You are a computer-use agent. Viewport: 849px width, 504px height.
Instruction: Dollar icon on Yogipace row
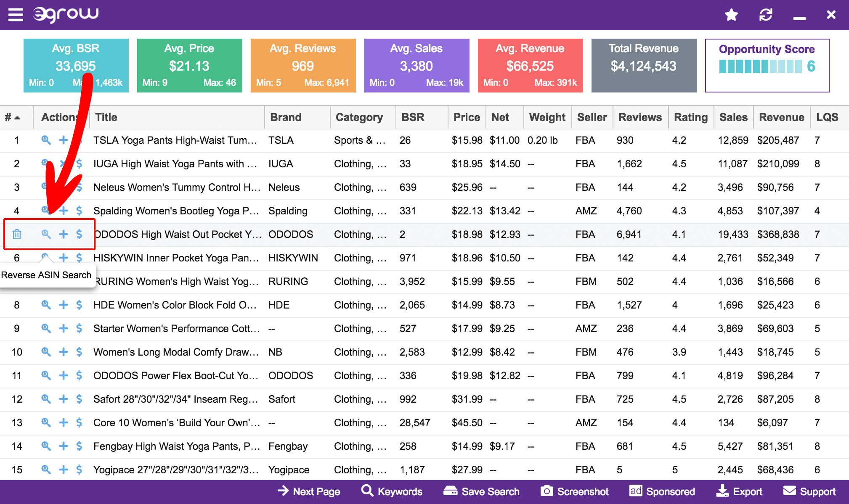point(79,470)
